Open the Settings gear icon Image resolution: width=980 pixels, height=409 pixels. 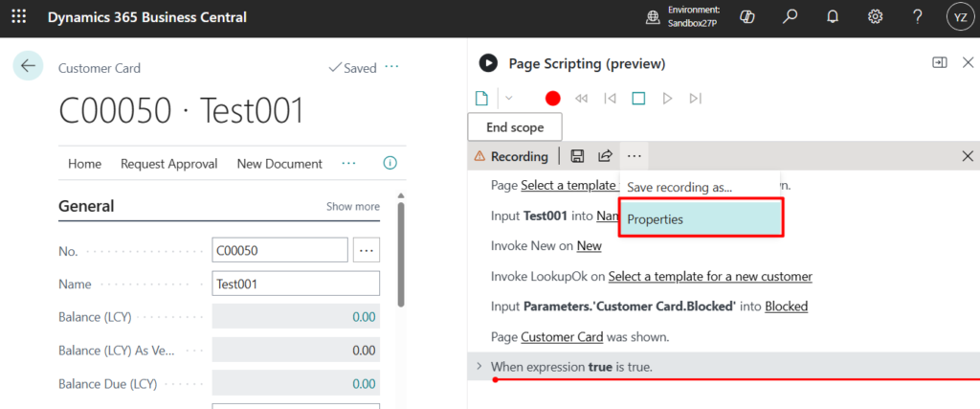(x=875, y=17)
